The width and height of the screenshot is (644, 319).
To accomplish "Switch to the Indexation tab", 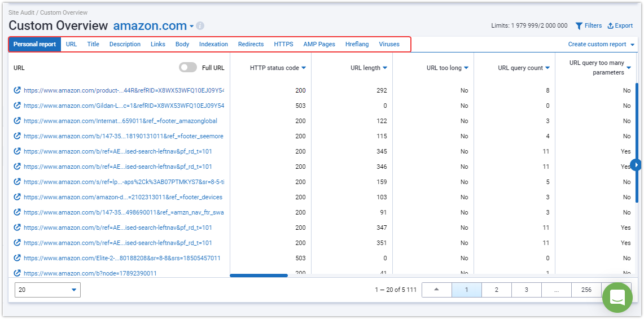I will 213,45.
